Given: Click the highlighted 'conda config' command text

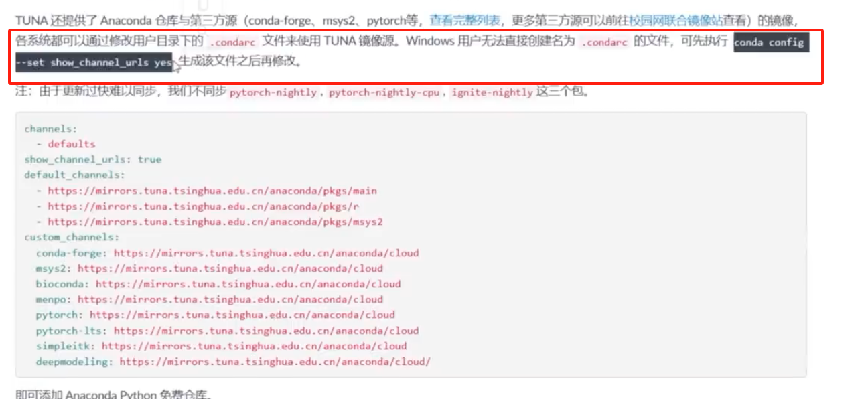Looking at the screenshot, I should [x=768, y=42].
